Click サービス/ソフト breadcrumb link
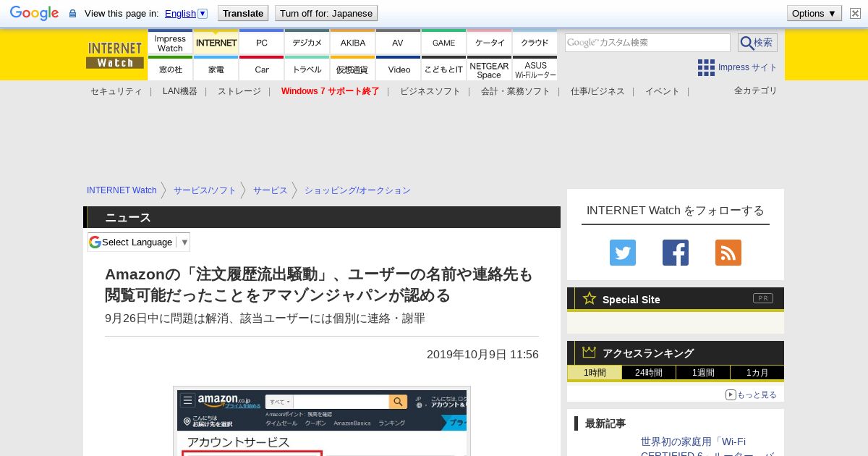Screen dimensions: 868x456 point(205,190)
